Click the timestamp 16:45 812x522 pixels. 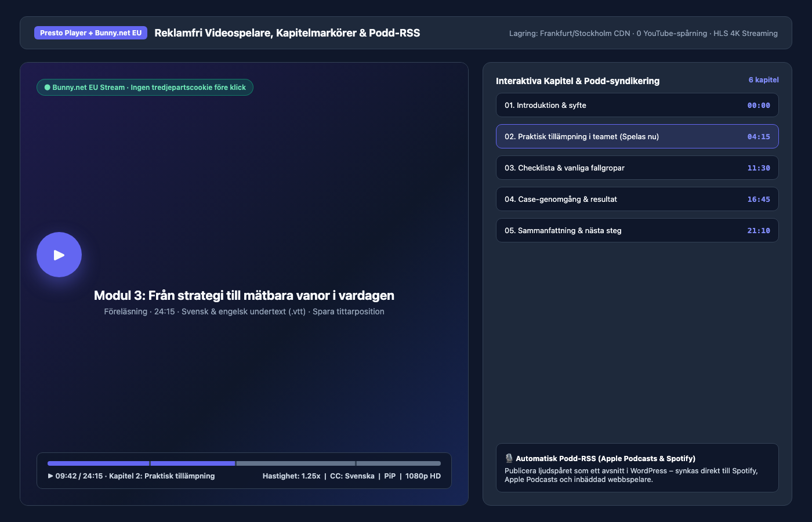[x=759, y=200]
